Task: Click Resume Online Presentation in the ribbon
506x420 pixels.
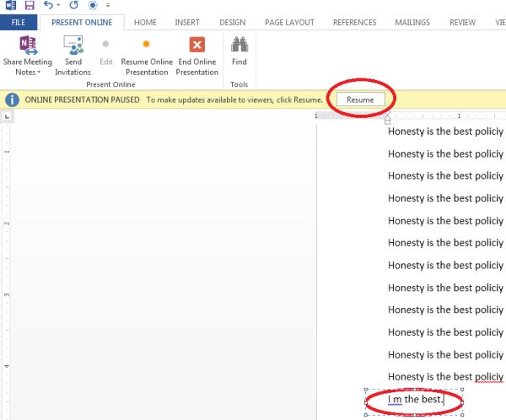Action: 147,56
